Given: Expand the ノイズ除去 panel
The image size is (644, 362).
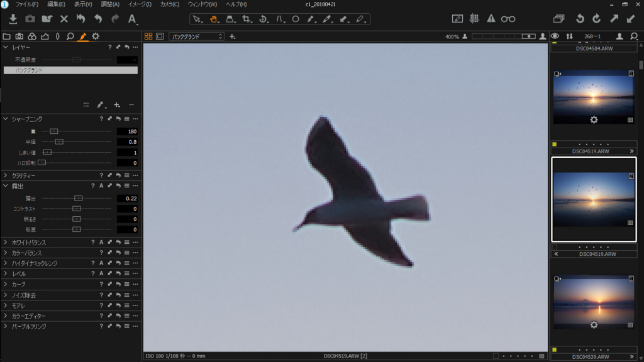Looking at the screenshot, I should click(6, 295).
